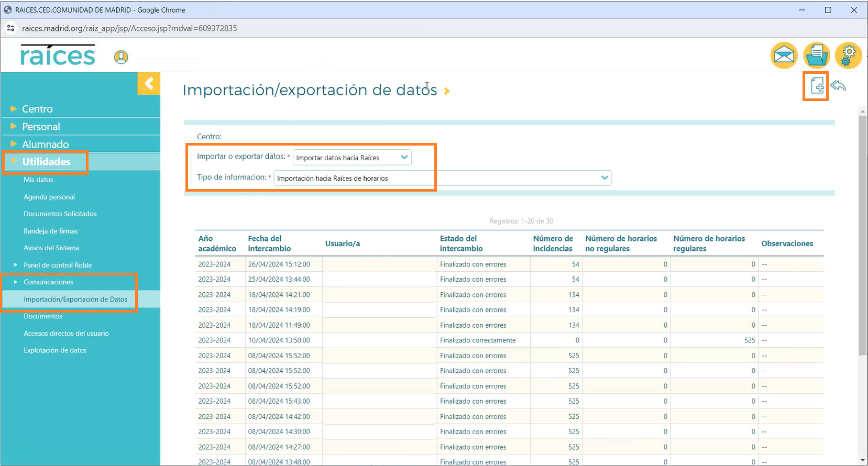Image resolution: width=868 pixels, height=466 pixels.
Task: Expand the Comunicaciones submenu
Action: (48, 282)
